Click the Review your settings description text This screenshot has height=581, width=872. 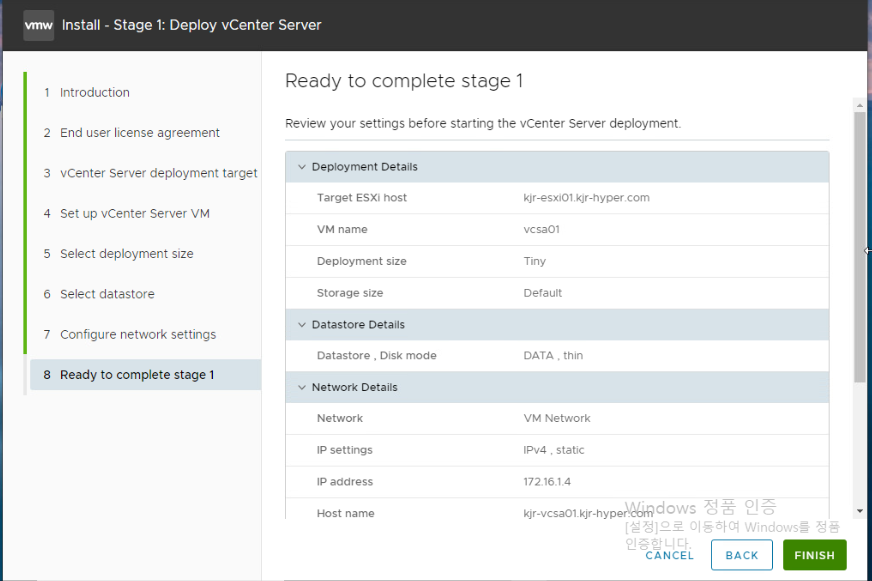[x=483, y=123]
